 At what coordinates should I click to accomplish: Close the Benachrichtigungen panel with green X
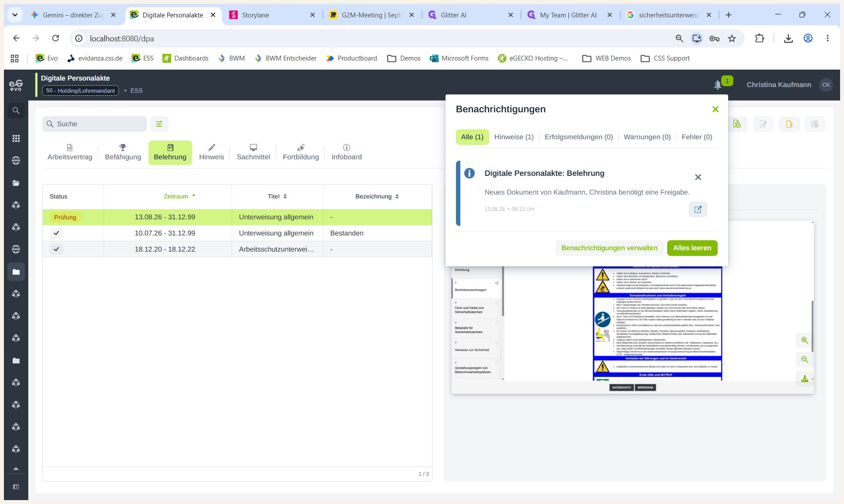click(715, 109)
